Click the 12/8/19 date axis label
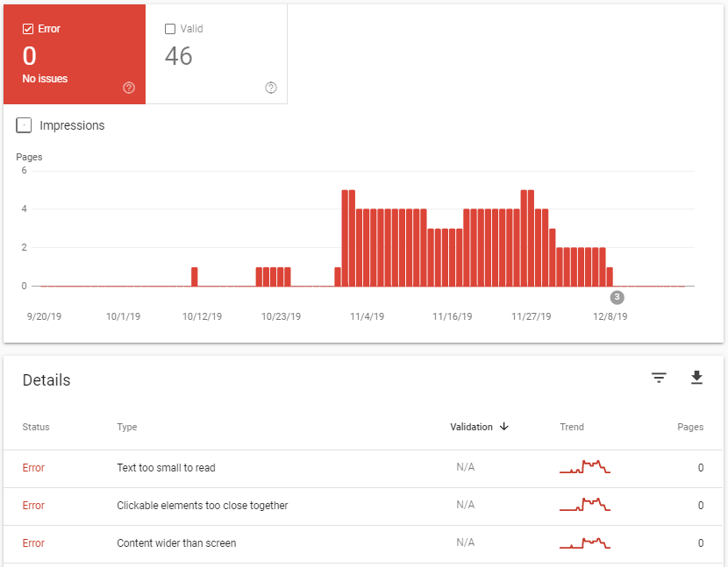This screenshot has height=567, width=728. point(610,316)
